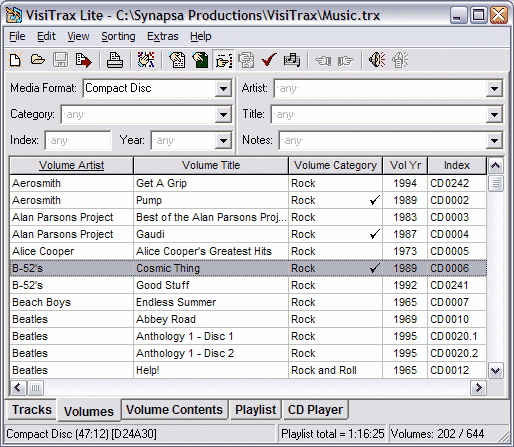Image resolution: width=514 pixels, height=447 pixels.
Task: Click the hand on white sheet icon
Action: 177,60
